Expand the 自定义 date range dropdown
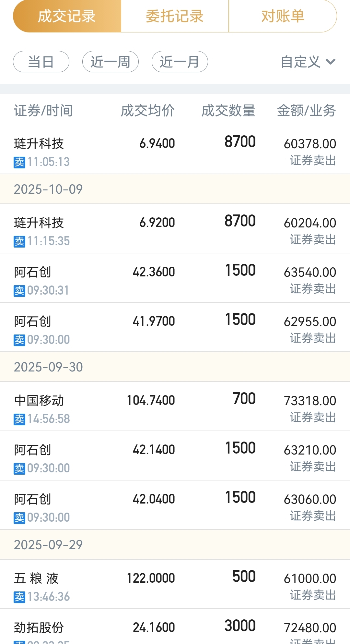Viewport: 350px width, 644px height. (301, 62)
